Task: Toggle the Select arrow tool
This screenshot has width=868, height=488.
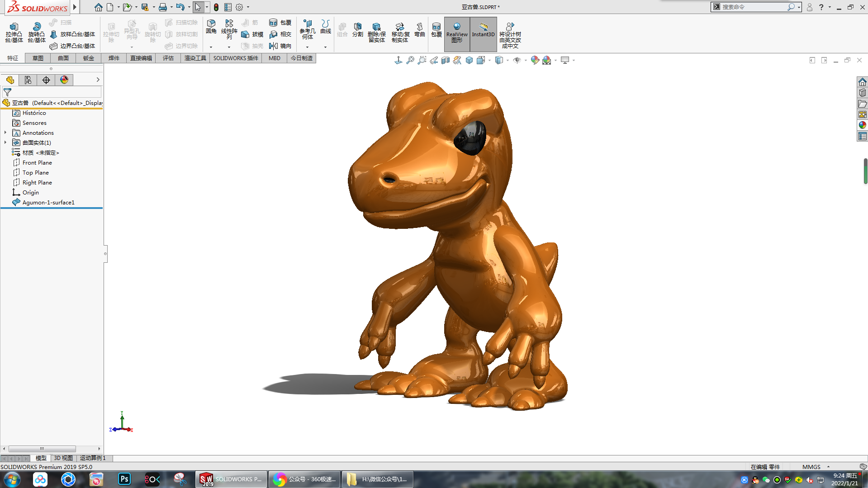Action: 198,7
